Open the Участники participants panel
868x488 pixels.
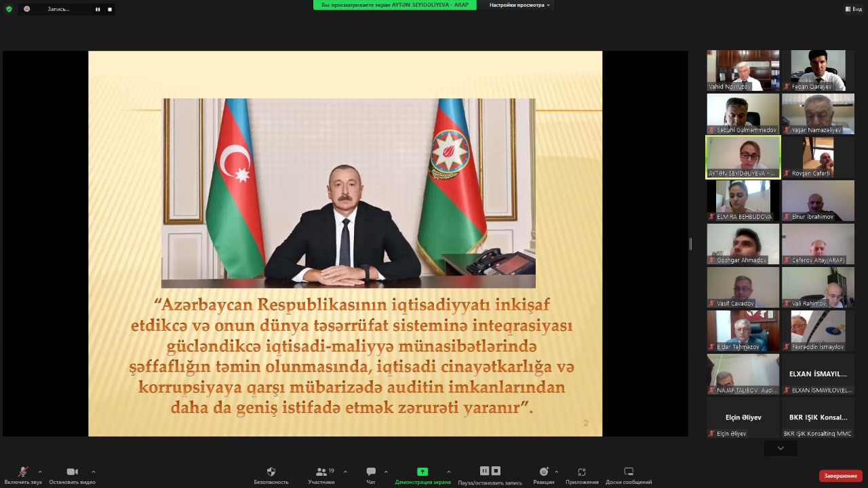(321, 472)
